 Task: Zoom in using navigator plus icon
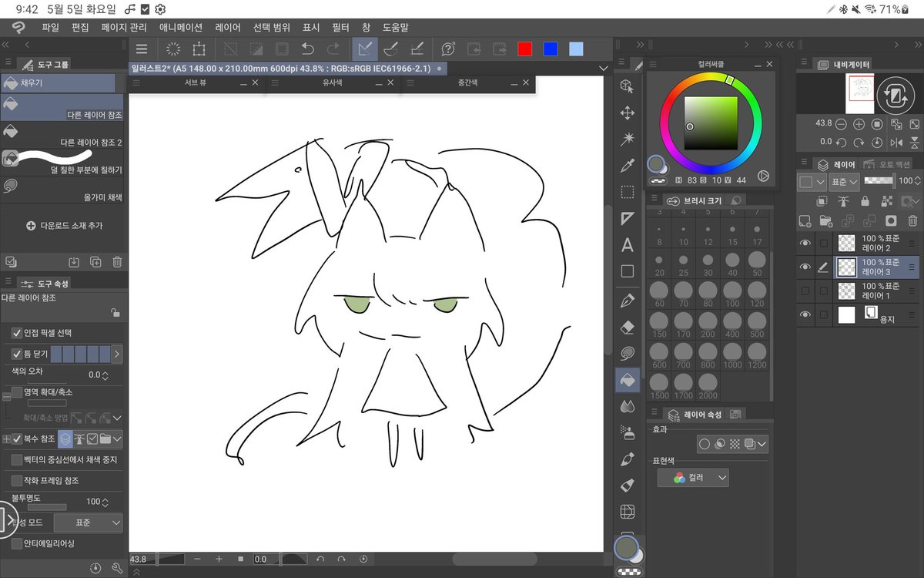pos(859,124)
